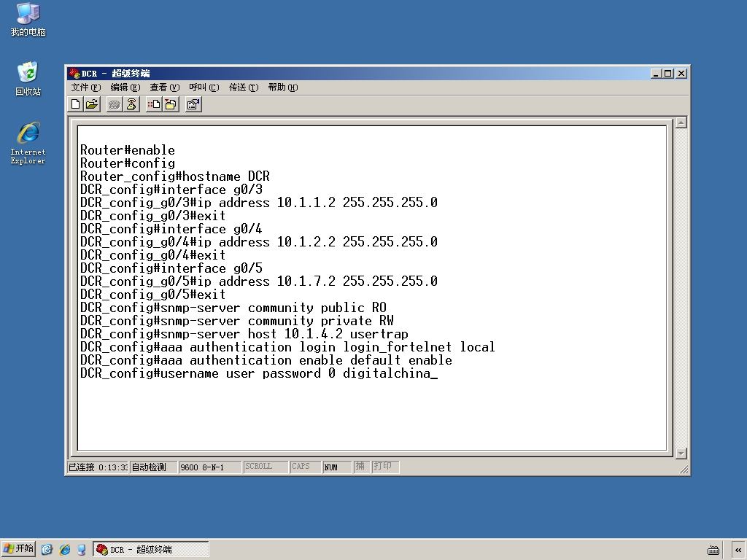Image resolution: width=747 pixels, height=560 pixels.
Task: Click the Internet Explorer desktop icon
Action: (28, 144)
